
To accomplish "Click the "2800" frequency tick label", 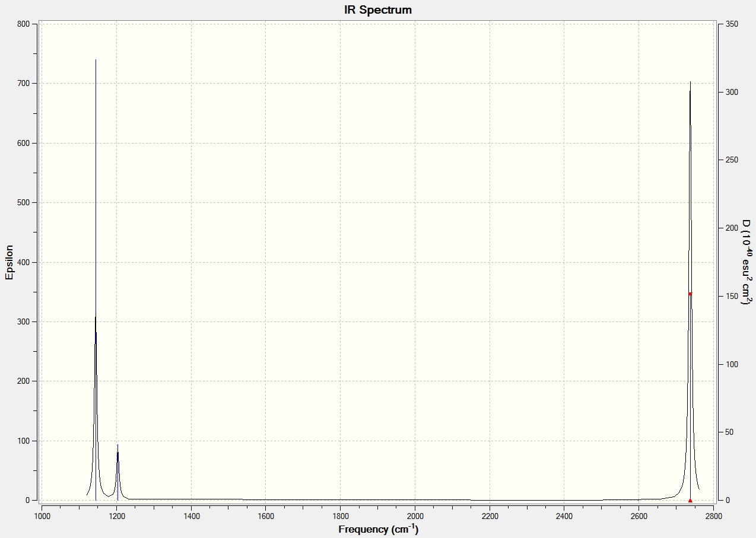I will (x=713, y=516).
